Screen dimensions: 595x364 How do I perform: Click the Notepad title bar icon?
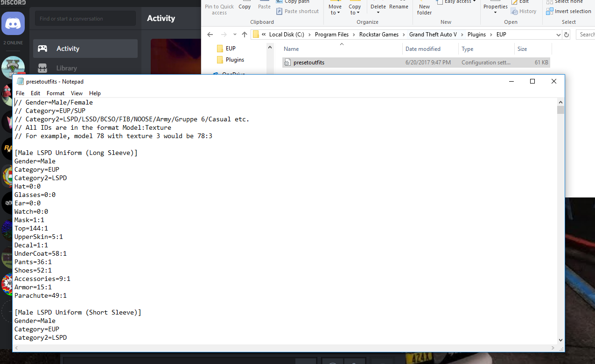[x=20, y=81]
